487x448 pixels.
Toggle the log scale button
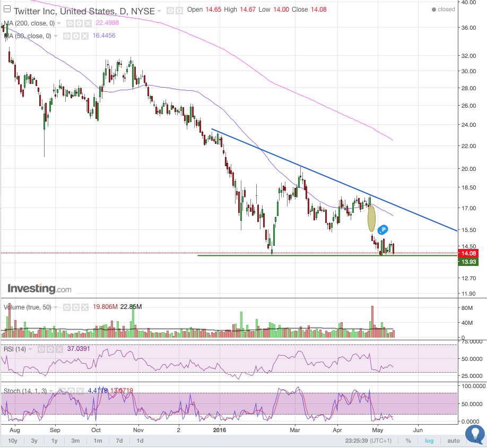(429, 441)
